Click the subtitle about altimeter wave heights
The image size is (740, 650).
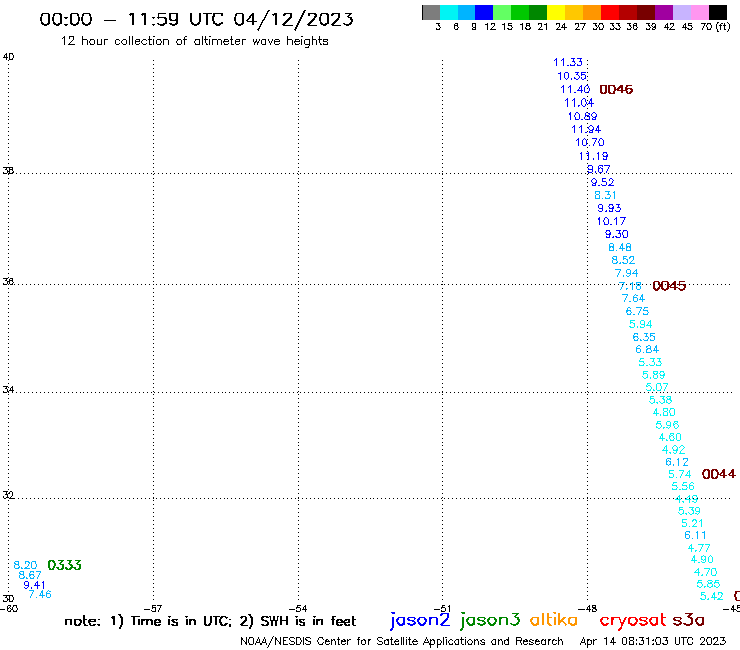(x=194, y=41)
